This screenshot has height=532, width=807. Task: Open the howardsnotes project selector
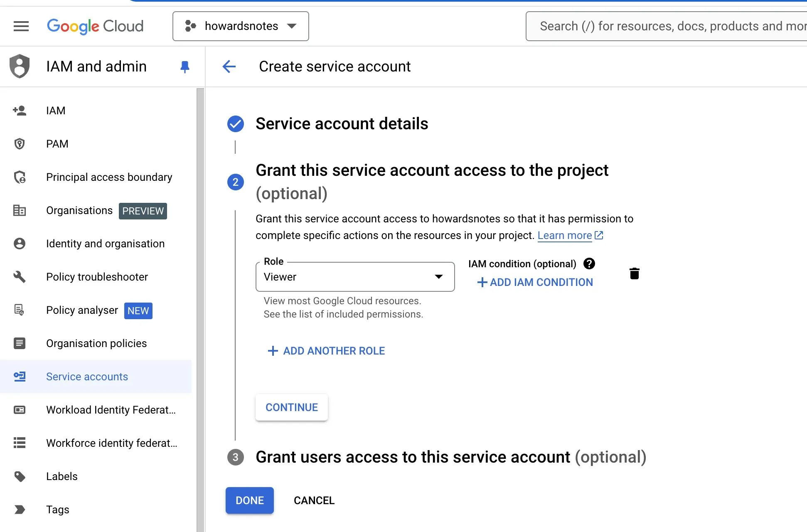click(x=240, y=26)
